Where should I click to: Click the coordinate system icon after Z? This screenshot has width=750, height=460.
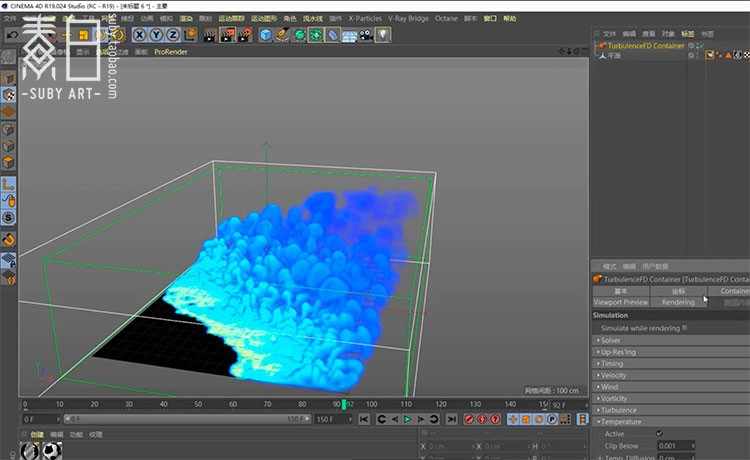190,34
